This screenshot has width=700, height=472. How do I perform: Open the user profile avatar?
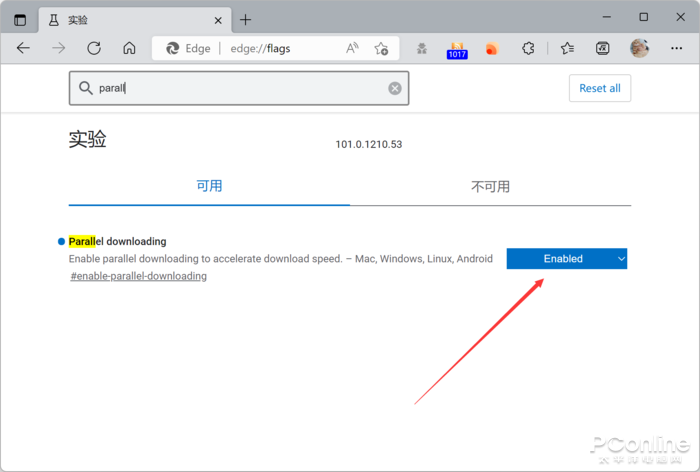[639, 48]
